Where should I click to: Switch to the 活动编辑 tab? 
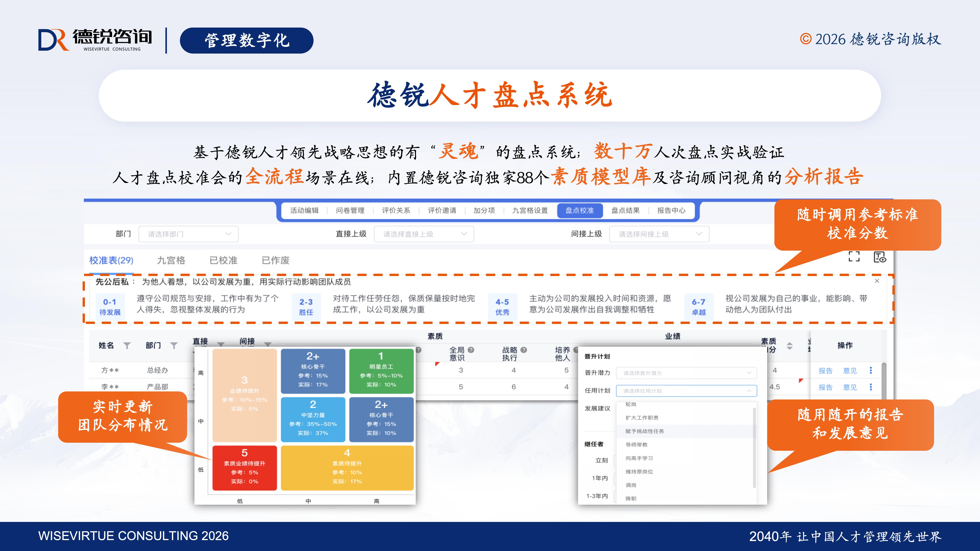(x=304, y=211)
